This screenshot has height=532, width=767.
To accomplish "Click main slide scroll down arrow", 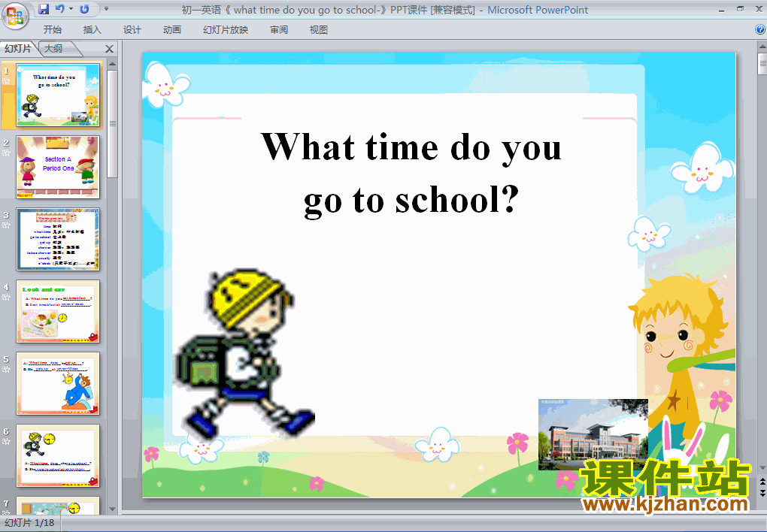I will click(762, 468).
